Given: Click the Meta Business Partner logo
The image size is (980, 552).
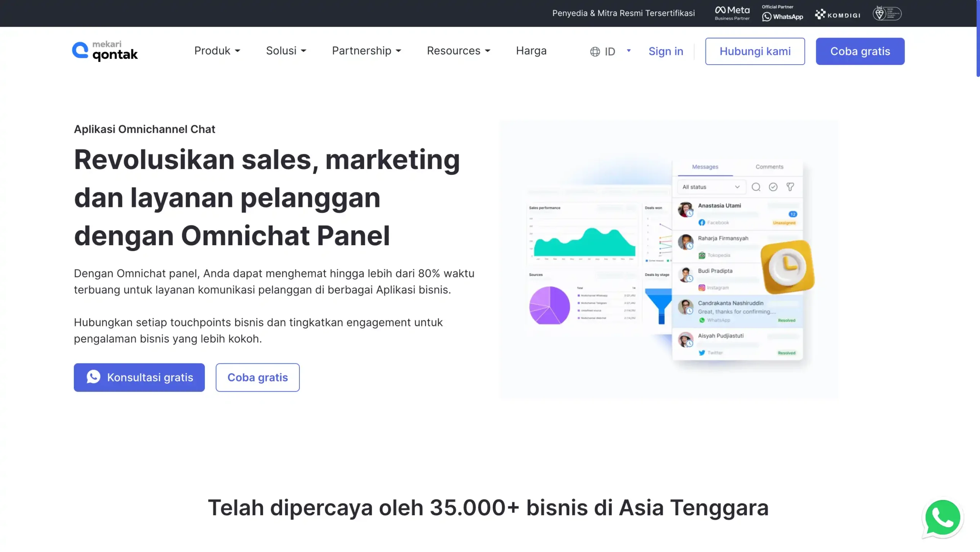Looking at the screenshot, I should tap(732, 13).
